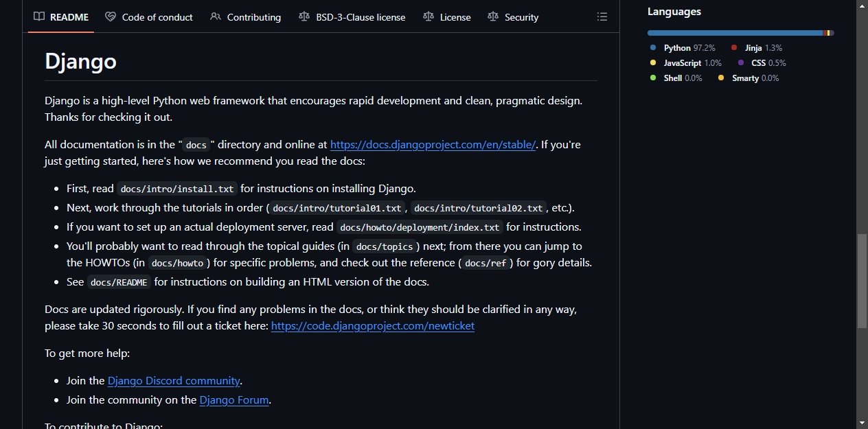Image resolution: width=868 pixels, height=429 pixels.
Task: Click the scrollbar down arrow
Action: (862, 424)
